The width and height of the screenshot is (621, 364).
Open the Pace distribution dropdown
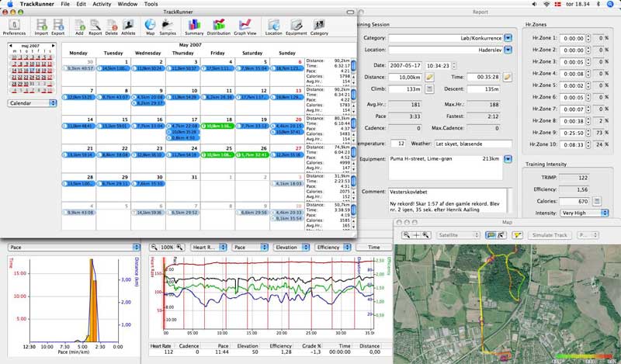(74, 247)
